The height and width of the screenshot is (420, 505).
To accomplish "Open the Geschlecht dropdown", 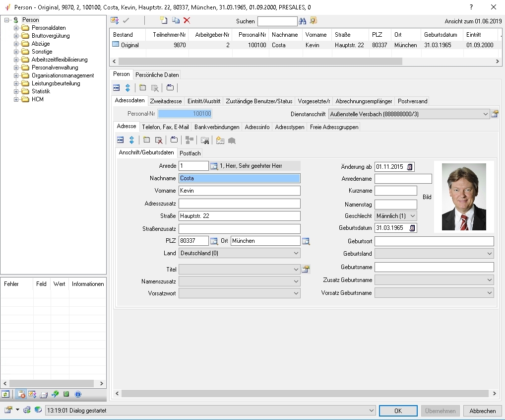I will click(x=412, y=216).
